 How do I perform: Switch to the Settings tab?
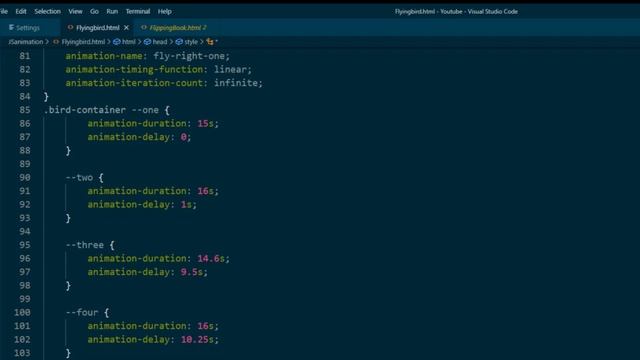point(28,28)
